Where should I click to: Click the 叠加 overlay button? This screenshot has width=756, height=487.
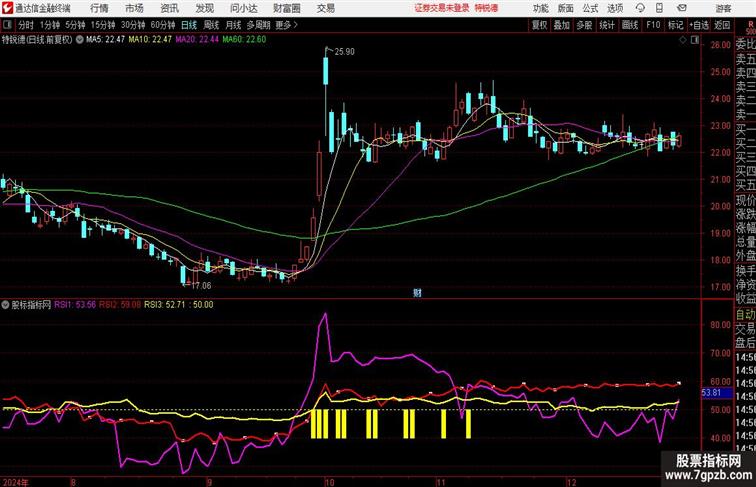[562, 25]
